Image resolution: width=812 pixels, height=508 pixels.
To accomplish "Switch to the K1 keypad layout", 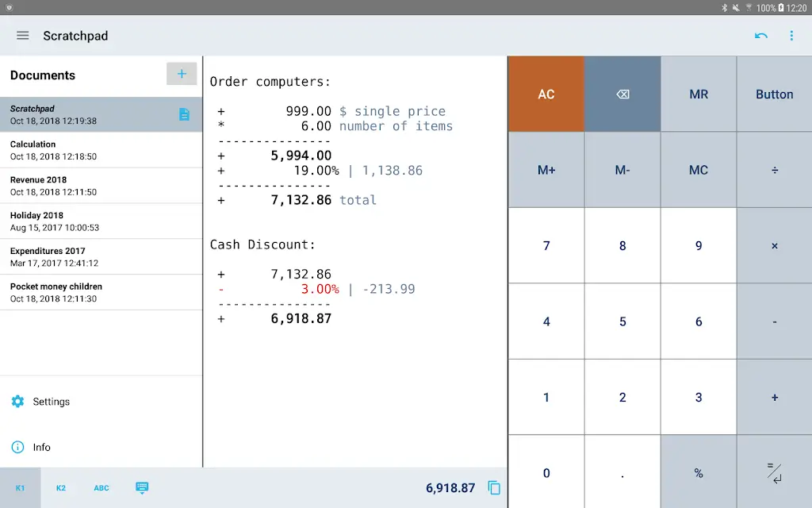I will [21, 488].
